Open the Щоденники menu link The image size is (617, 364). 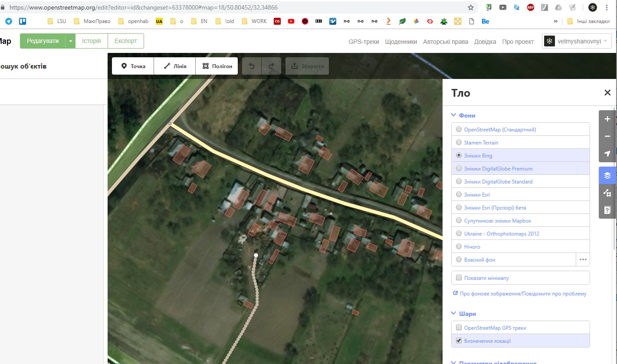[401, 42]
